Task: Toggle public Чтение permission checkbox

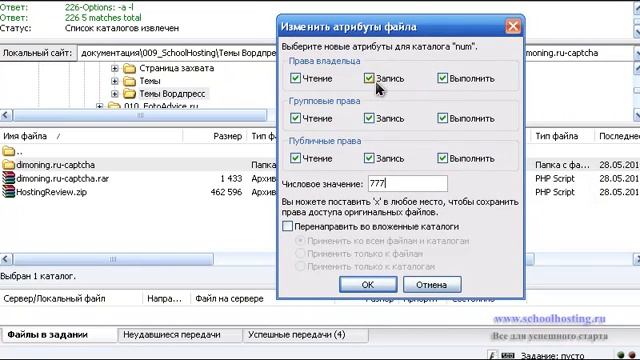Action: pyautogui.click(x=295, y=158)
